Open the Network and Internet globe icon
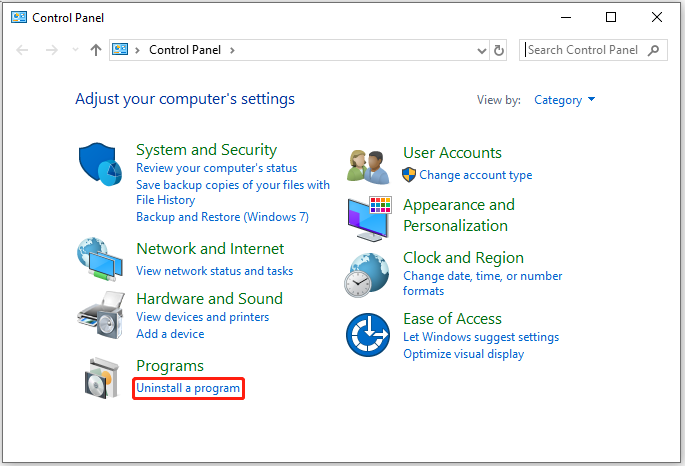685x466 pixels. pos(100,259)
